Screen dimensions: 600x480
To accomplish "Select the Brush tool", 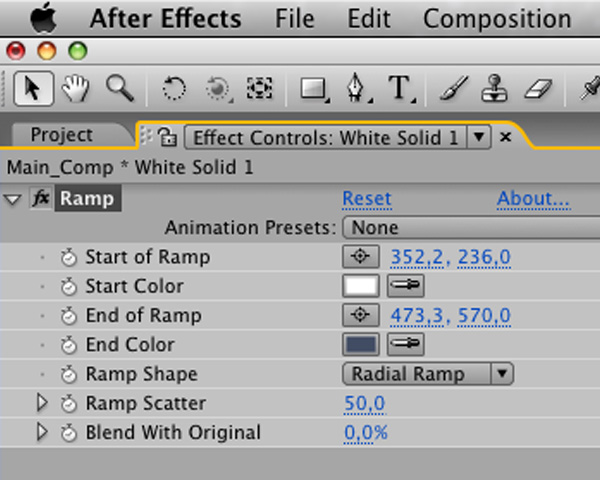I will [x=452, y=89].
